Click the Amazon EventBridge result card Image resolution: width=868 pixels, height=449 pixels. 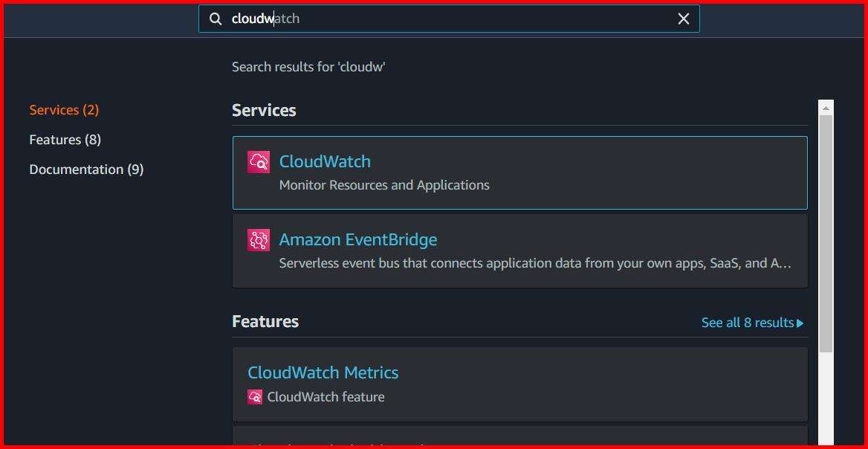coord(519,251)
